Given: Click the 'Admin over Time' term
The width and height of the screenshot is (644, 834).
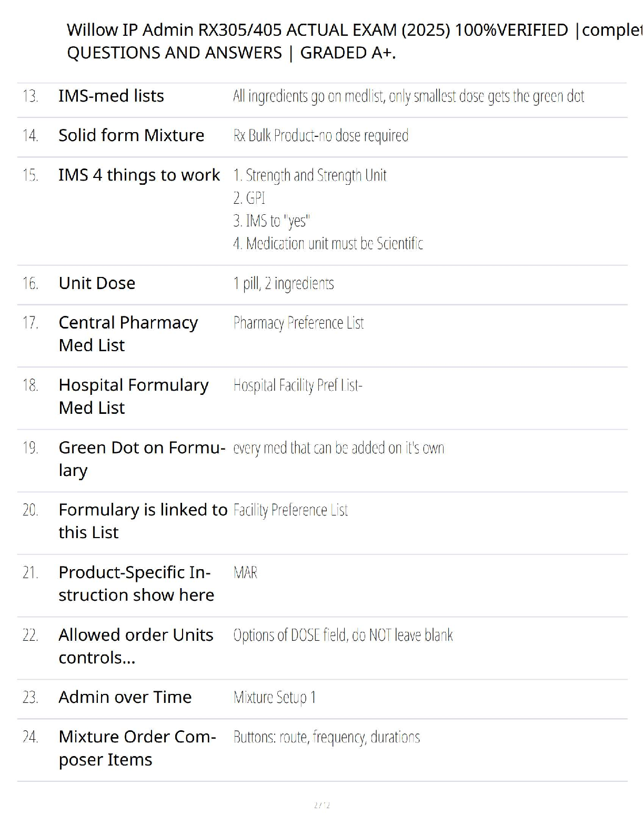Looking at the screenshot, I should (125, 697).
